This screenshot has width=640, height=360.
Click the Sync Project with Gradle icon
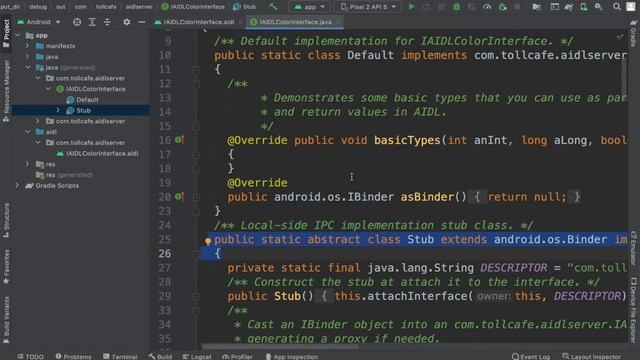(x=569, y=7)
